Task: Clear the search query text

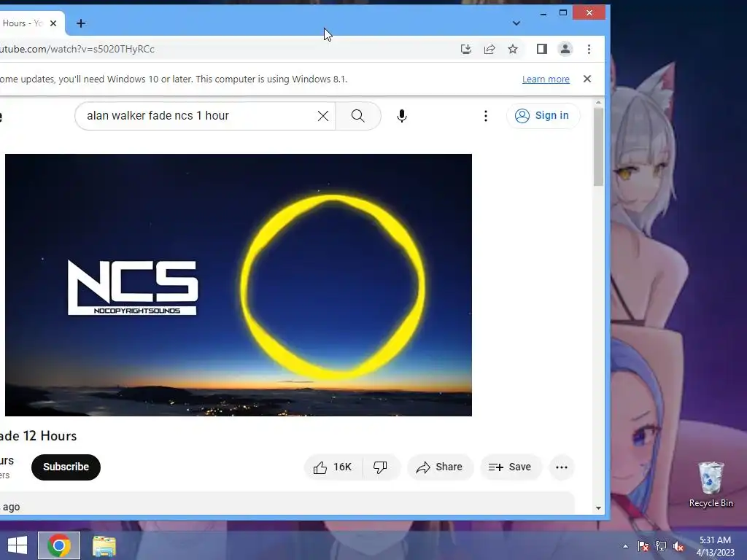Action: [x=323, y=116]
